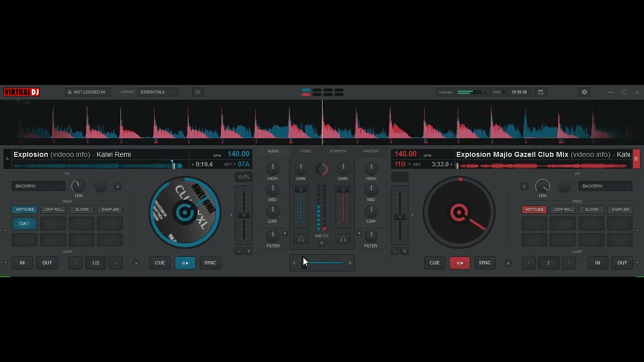Switch to the MASTER mixer tab
Screen dimensions: 644x362
371,151
